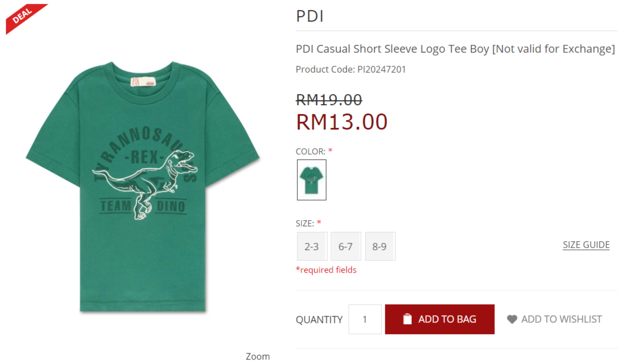
Task: Select the green tee color swatch
Action: [312, 180]
